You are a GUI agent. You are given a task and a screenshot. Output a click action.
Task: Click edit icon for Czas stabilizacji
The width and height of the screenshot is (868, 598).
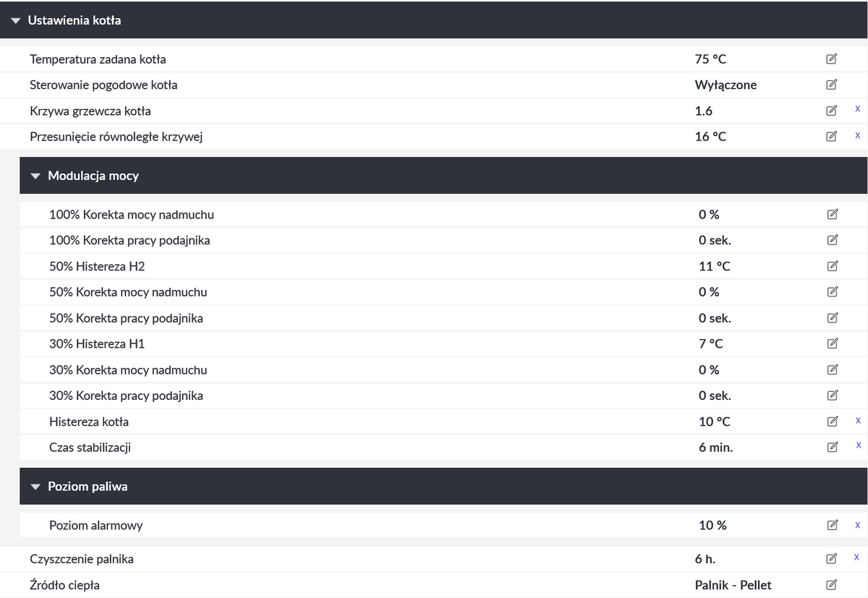point(832,447)
